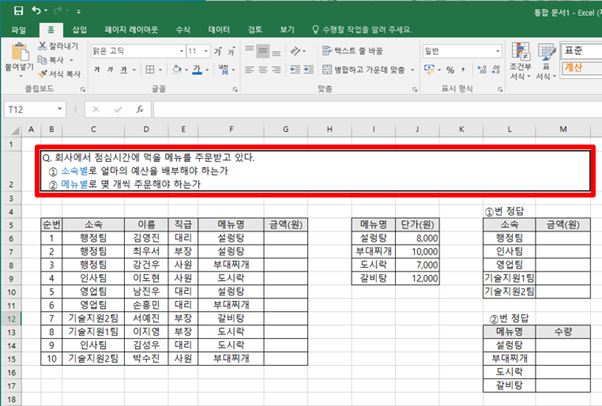The image size is (602, 406).
Task: Open the 맑은 고딕 font name dropdown
Action: point(182,51)
